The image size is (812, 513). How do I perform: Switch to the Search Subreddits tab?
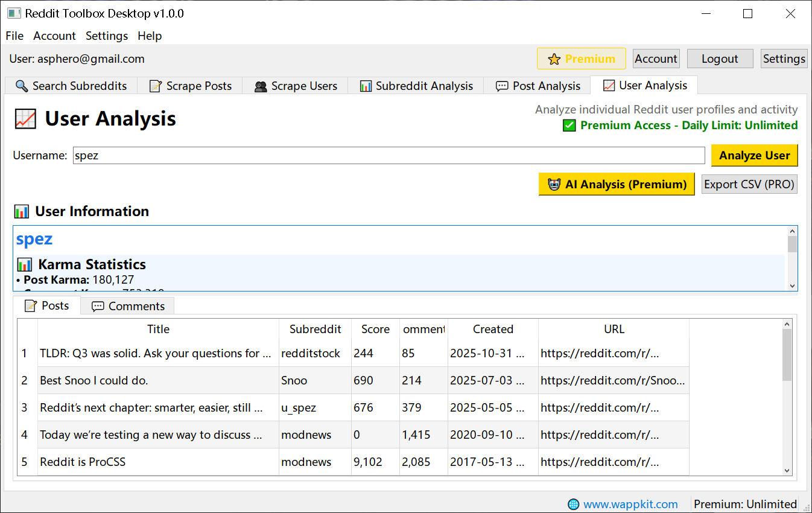tap(71, 86)
